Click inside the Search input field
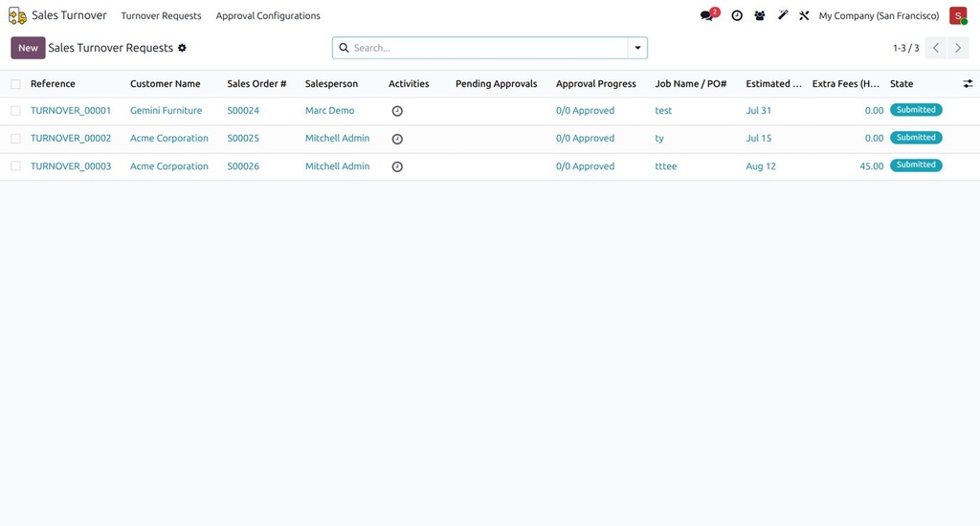Screen dimensions: 980x526 click(x=489, y=48)
